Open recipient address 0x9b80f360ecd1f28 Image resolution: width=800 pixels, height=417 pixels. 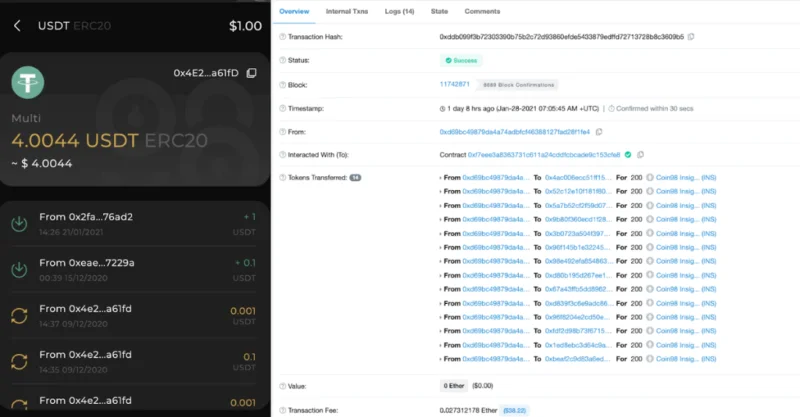tap(578, 219)
